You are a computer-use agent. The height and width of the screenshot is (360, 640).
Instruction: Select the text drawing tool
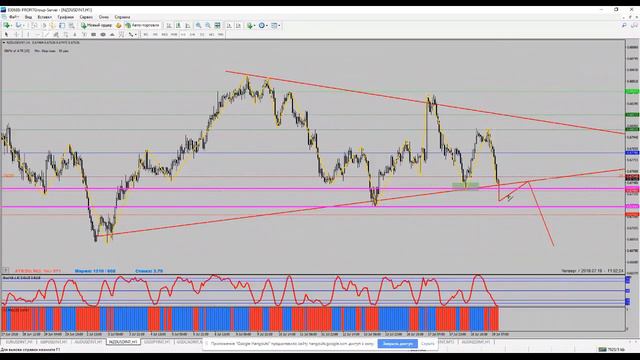74,34
